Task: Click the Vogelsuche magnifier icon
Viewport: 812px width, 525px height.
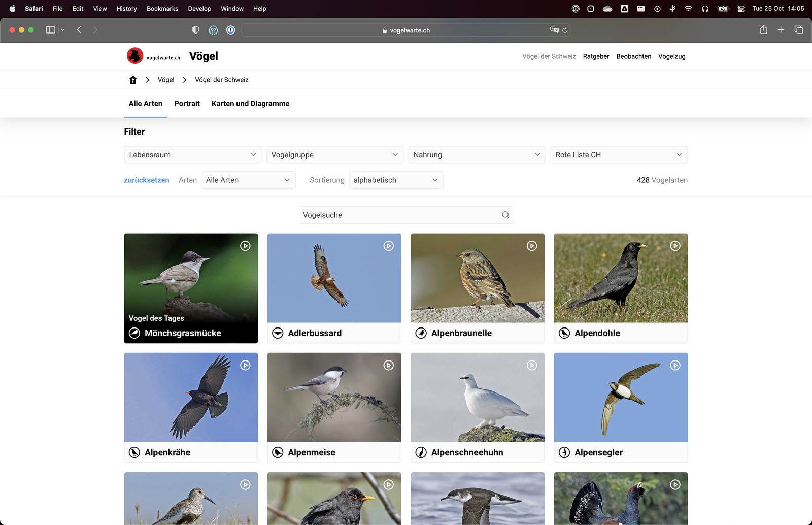Action: coord(505,215)
